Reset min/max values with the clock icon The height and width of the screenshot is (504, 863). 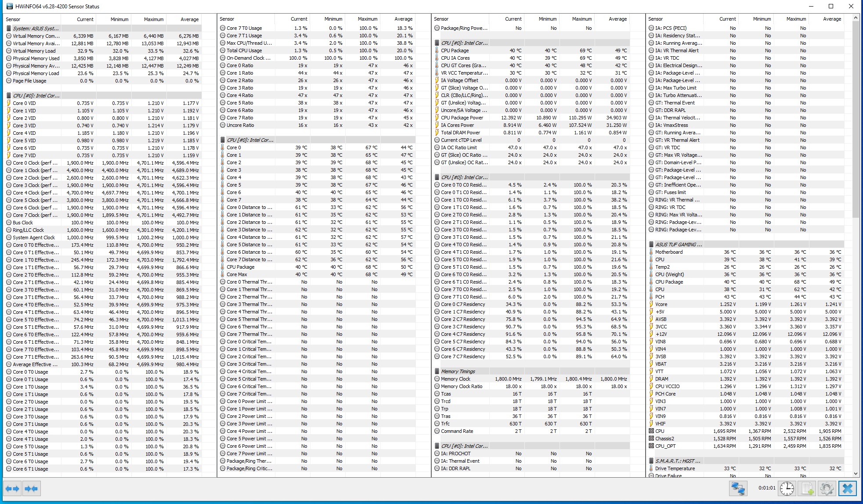(x=787, y=489)
